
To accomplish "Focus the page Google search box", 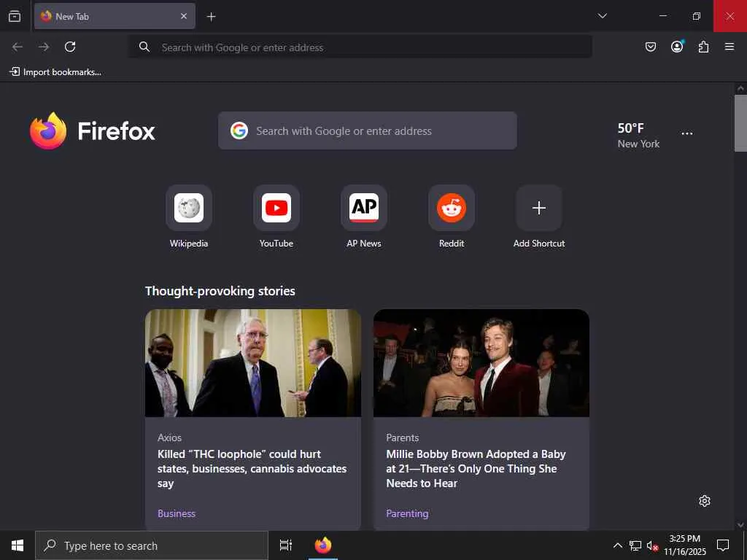I will pos(368,131).
